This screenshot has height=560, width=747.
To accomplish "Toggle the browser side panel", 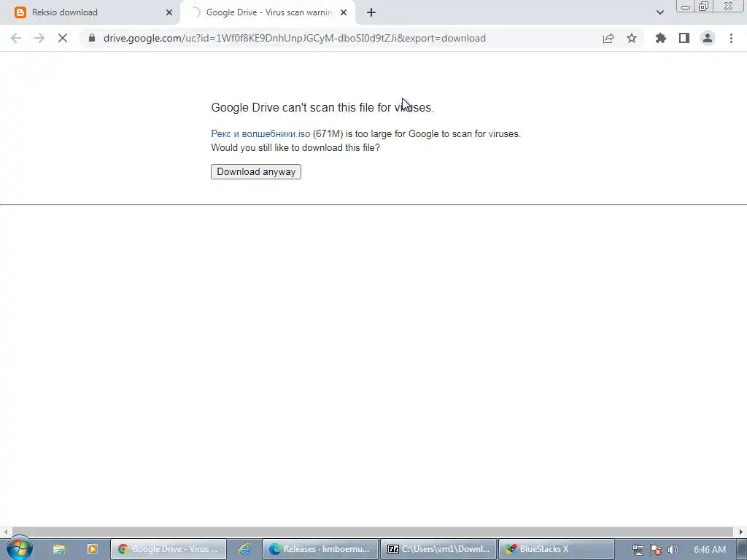I will click(x=684, y=38).
